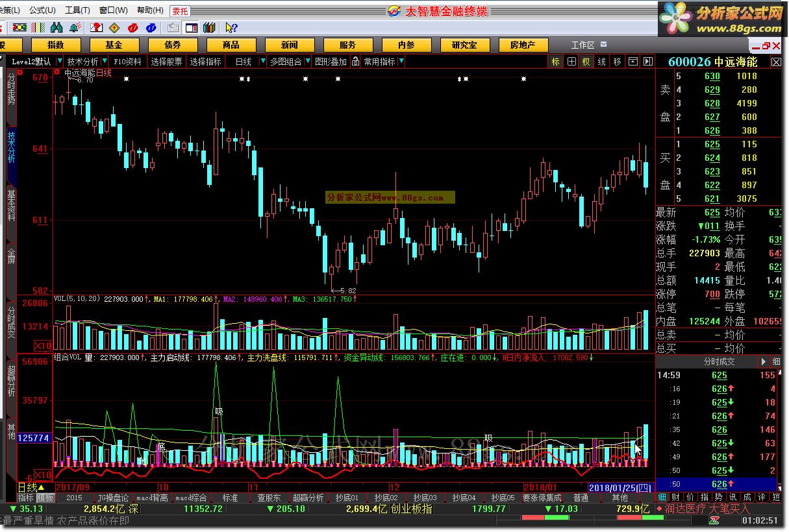Toggle the 标 marker button
The image size is (789, 532).
pos(556,62)
